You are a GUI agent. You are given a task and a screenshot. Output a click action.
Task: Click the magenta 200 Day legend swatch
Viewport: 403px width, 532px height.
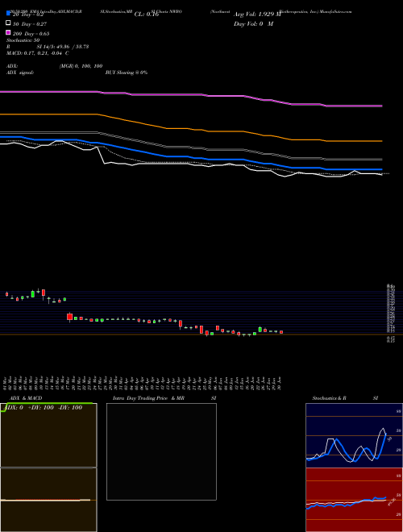click(x=8, y=32)
